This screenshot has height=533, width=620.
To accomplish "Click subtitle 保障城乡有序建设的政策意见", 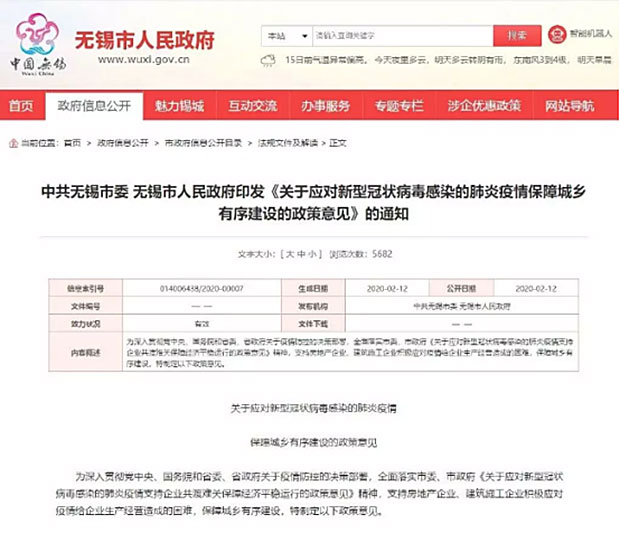I will pos(314,442).
